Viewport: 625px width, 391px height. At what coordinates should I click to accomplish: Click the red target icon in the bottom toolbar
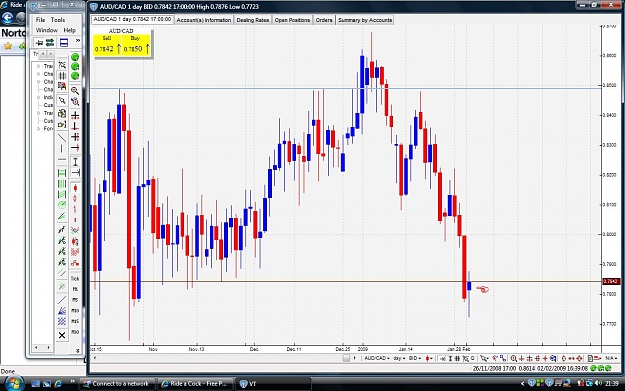(x=580, y=358)
